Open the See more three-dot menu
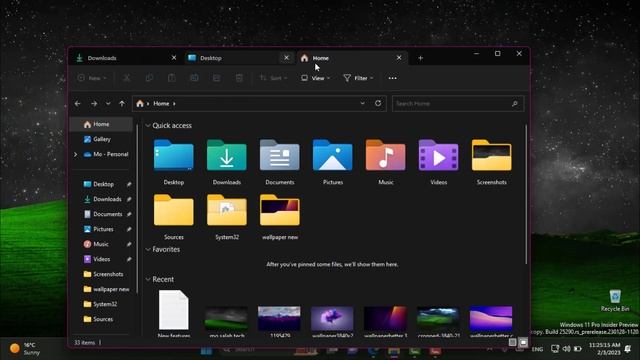The image size is (640, 360). pos(392,78)
